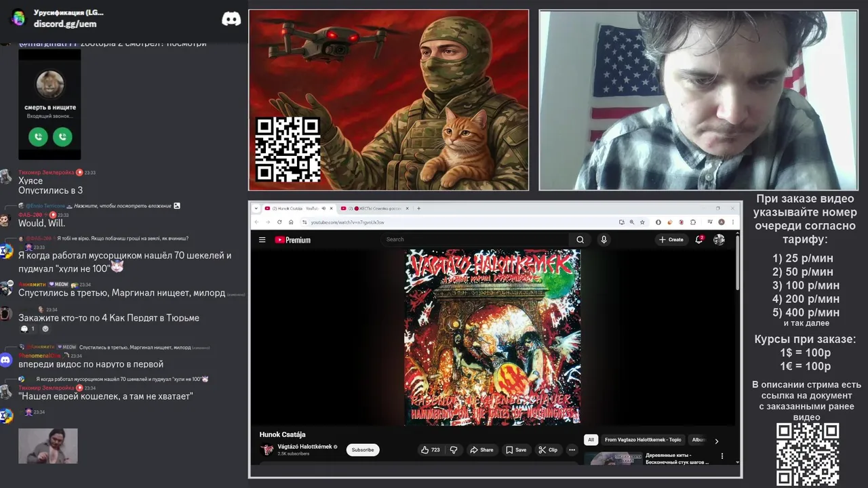Click the video title 'Hunok Csatája'
This screenshot has height=488, width=868.
pyautogui.click(x=283, y=434)
